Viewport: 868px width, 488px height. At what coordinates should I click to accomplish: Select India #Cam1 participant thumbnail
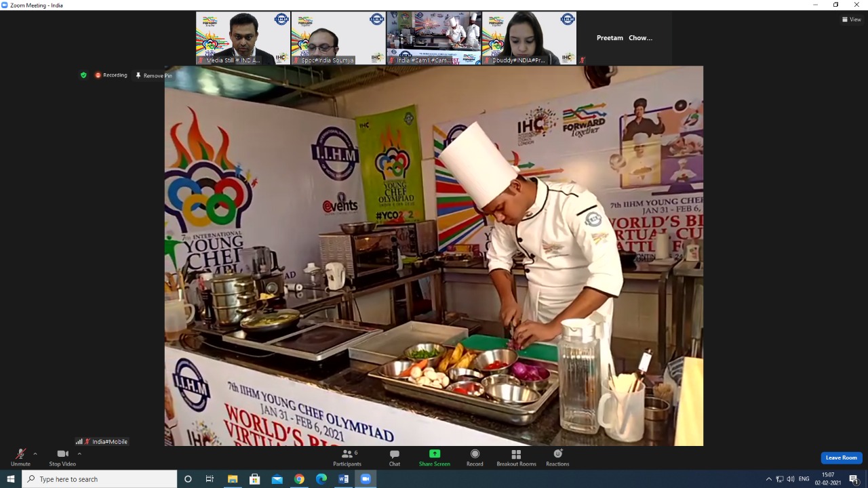click(x=434, y=38)
